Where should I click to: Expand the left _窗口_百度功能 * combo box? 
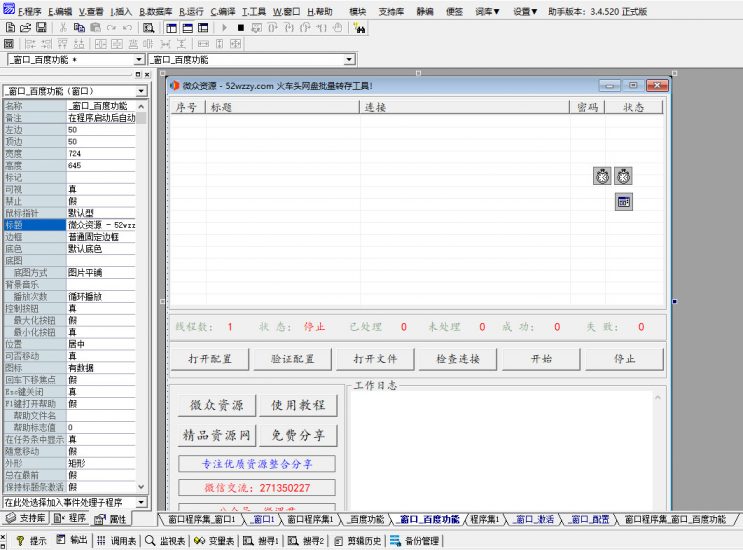pos(138,60)
